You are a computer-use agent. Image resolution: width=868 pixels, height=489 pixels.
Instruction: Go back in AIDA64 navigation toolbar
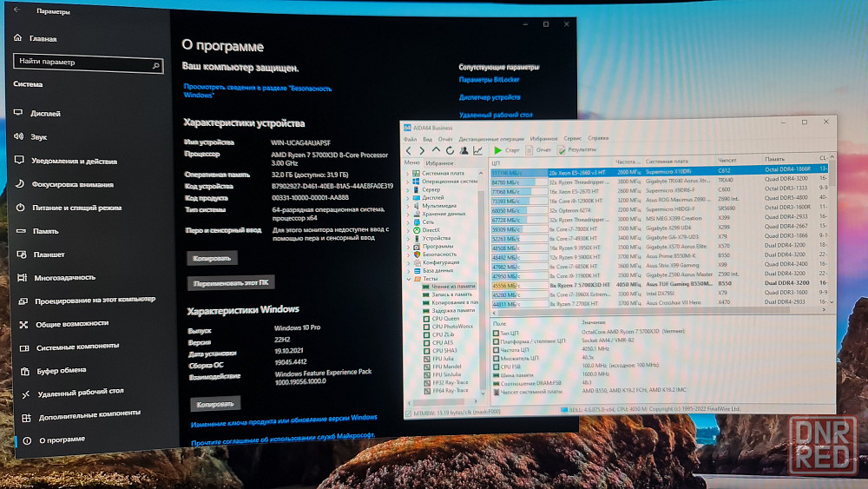[x=409, y=150]
